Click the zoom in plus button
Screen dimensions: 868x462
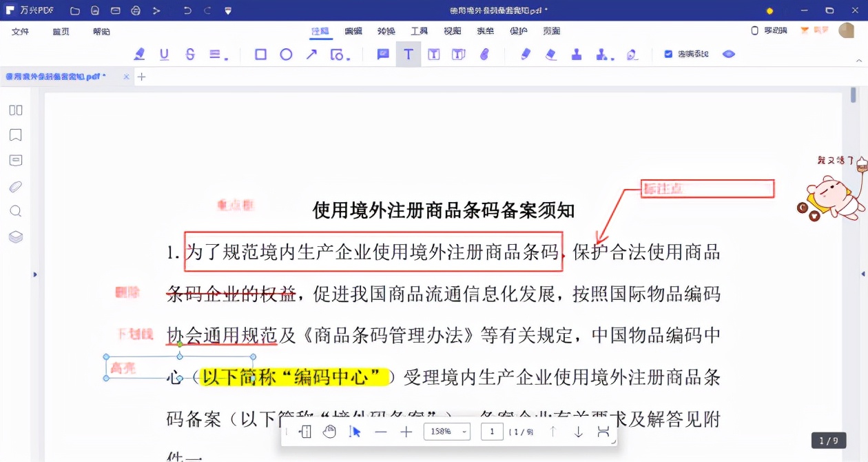[406, 431]
